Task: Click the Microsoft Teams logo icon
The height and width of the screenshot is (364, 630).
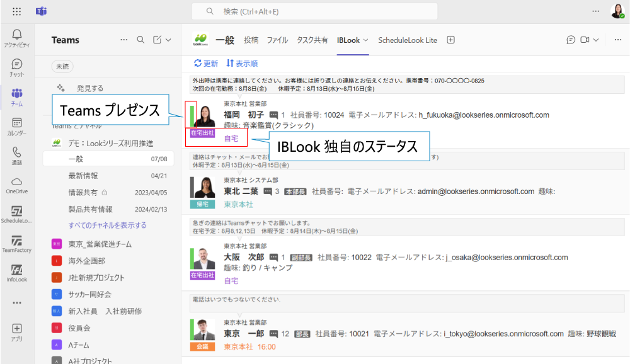Action: pyautogui.click(x=41, y=11)
